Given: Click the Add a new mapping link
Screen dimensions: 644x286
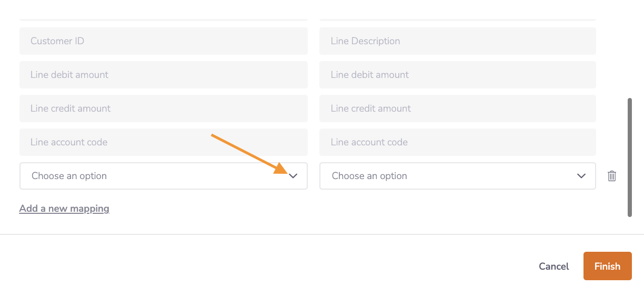Looking at the screenshot, I should pyautogui.click(x=64, y=209).
